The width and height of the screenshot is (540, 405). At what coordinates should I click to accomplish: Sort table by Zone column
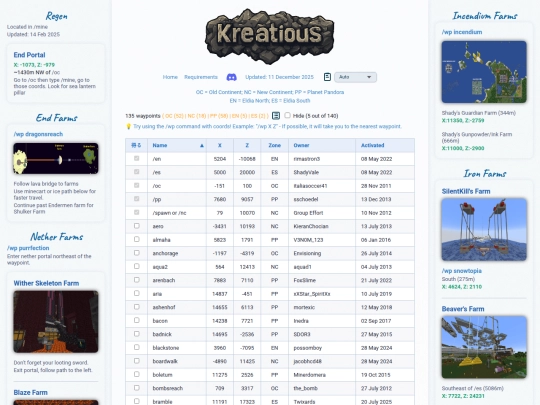[x=274, y=145]
